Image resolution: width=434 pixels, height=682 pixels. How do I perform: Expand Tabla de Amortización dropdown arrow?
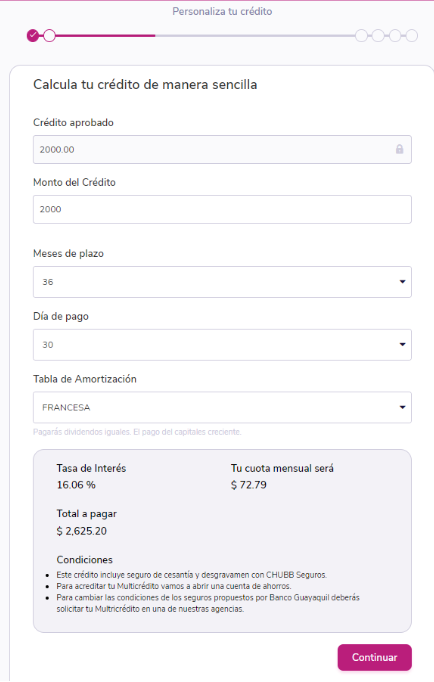pos(402,407)
